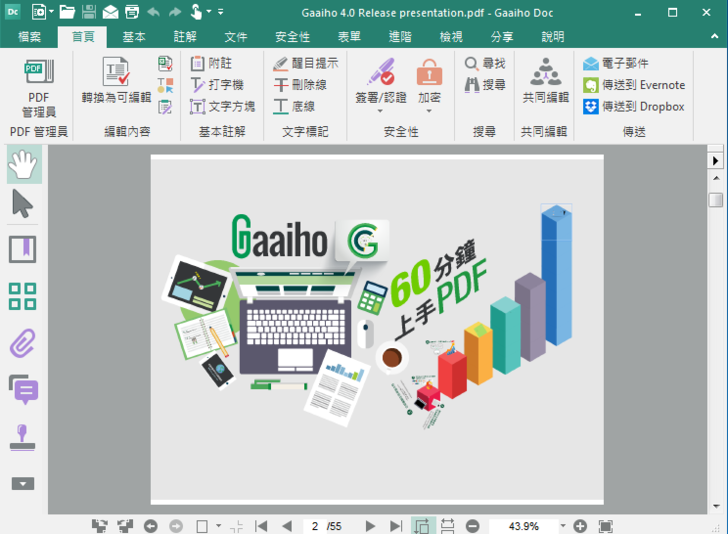Collapse the ribbon with chevron

715,36
